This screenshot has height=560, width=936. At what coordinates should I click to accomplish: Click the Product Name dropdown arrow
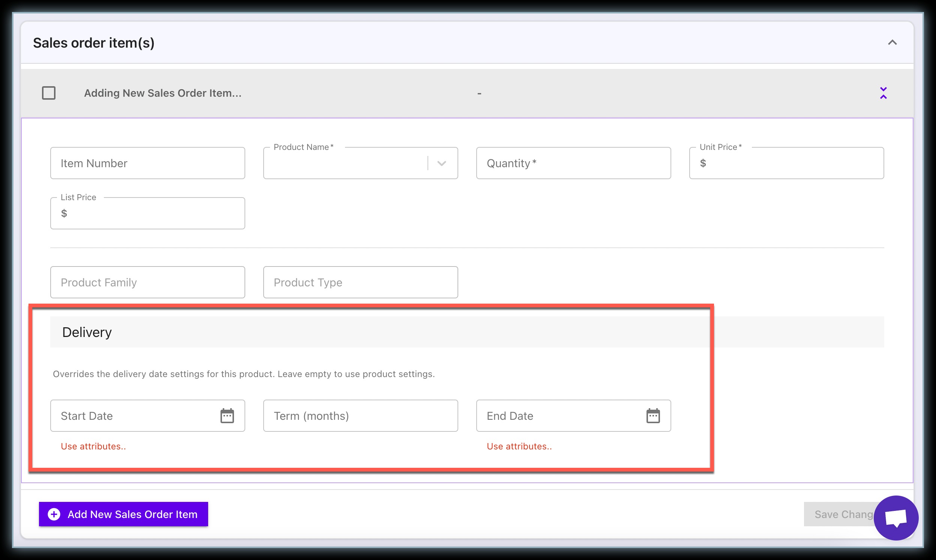pyautogui.click(x=442, y=163)
